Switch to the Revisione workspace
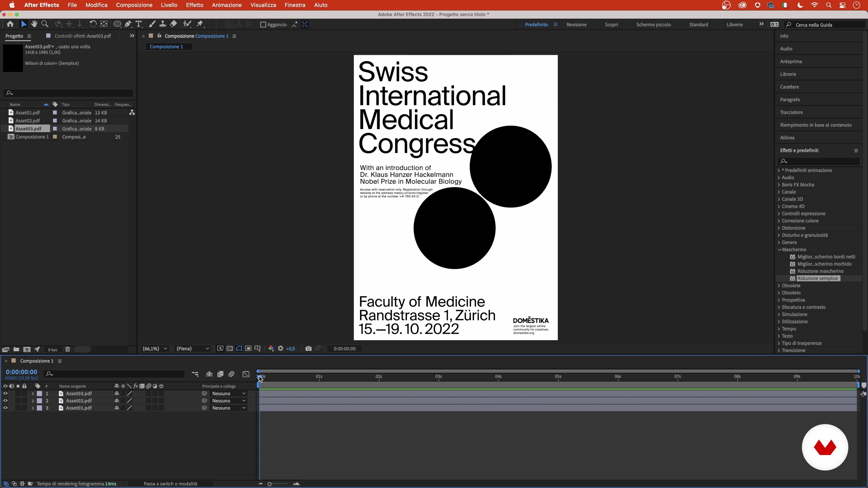The height and width of the screenshot is (488, 868). tap(576, 25)
